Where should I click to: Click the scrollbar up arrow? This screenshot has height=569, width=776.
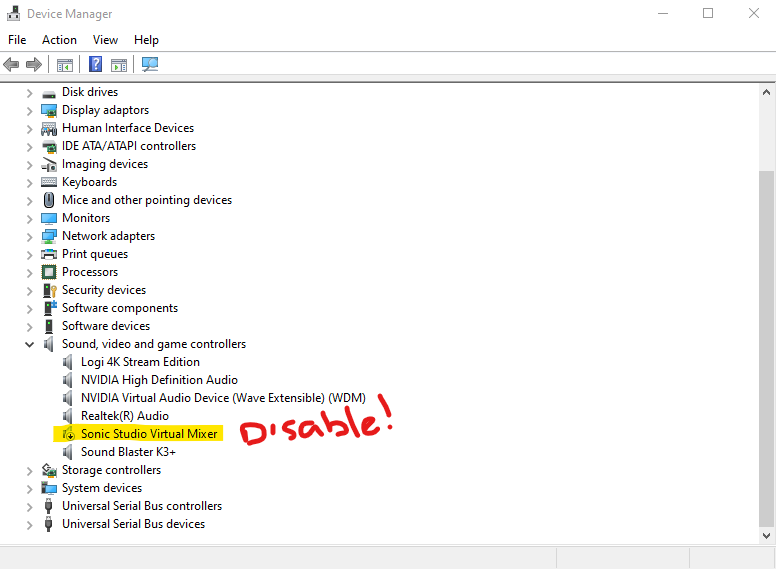[766, 92]
